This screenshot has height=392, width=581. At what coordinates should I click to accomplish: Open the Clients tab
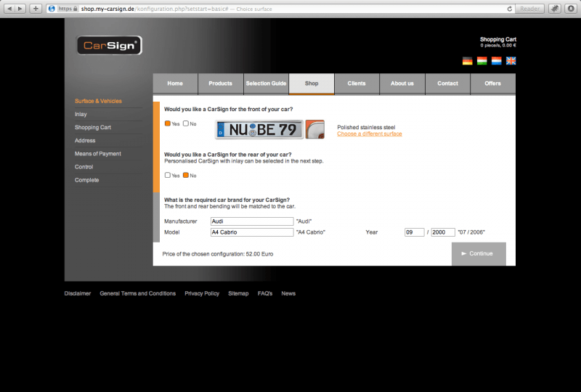(x=357, y=83)
